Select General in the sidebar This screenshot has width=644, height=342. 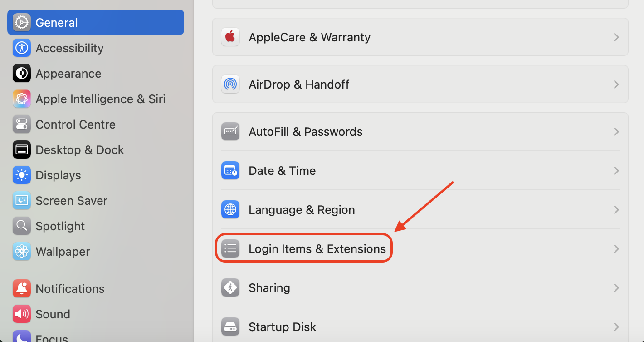[x=56, y=22]
